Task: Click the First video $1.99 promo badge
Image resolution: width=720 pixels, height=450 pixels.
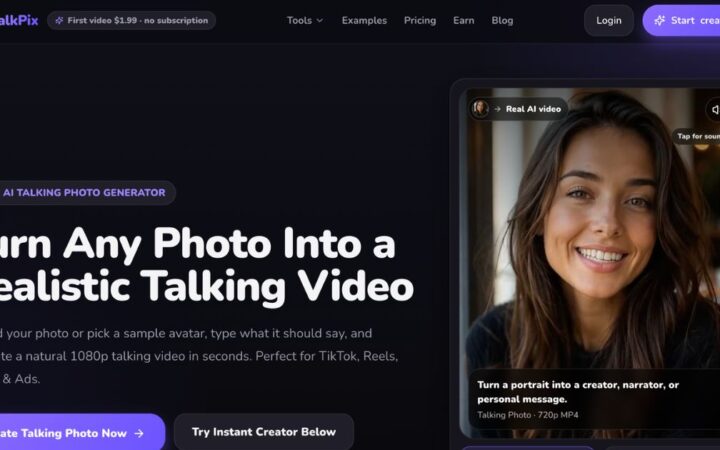Action: coord(131,20)
